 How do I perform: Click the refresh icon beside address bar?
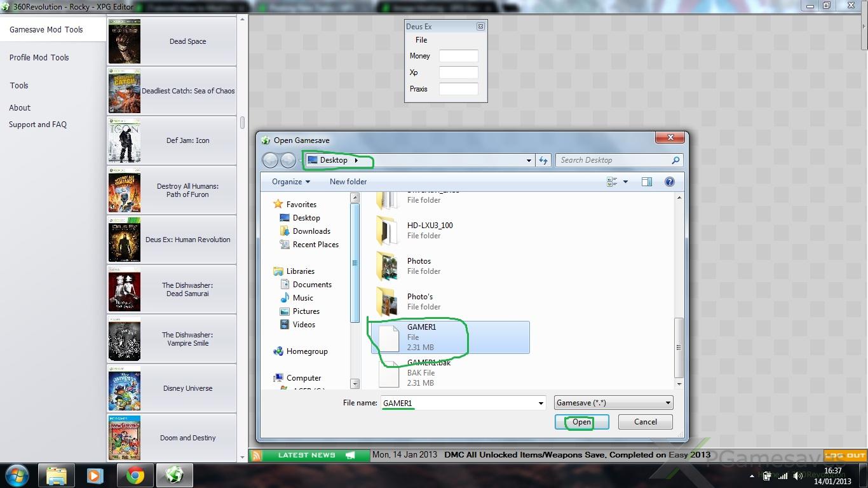pos(543,160)
